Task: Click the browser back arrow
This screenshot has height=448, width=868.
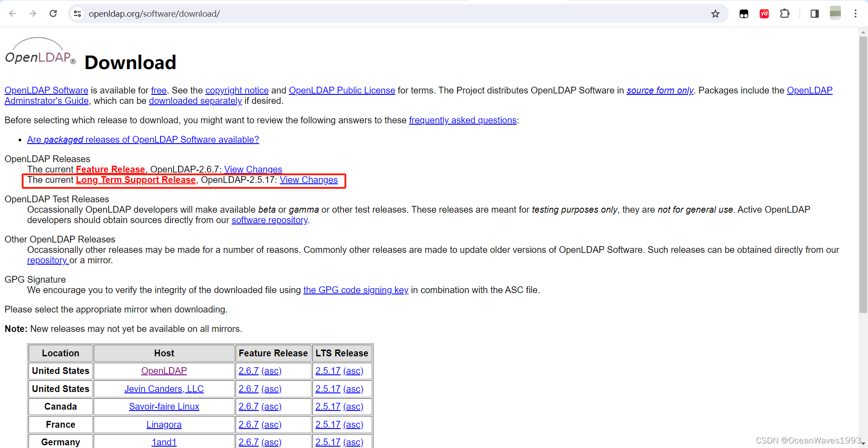Action: click(x=13, y=14)
